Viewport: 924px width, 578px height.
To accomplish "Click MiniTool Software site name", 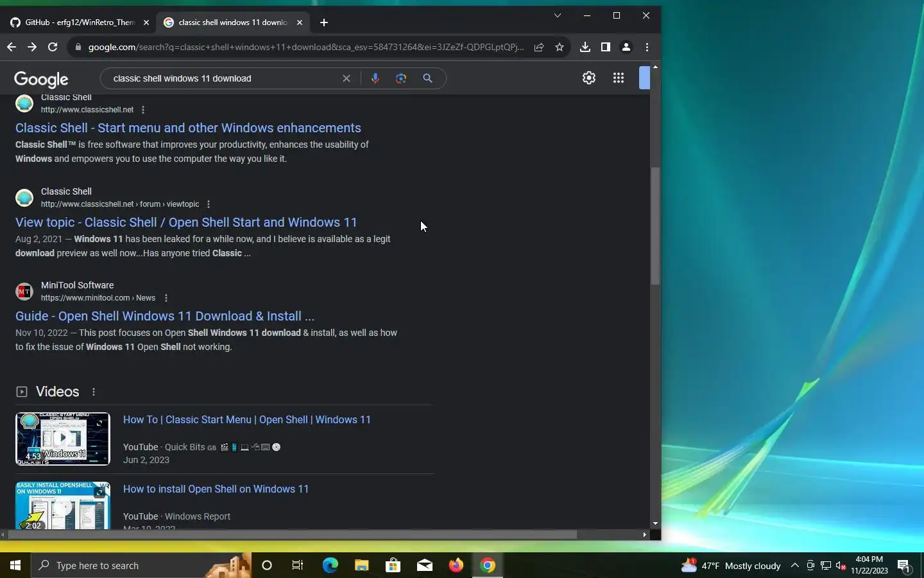I will [x=77, y=285].
